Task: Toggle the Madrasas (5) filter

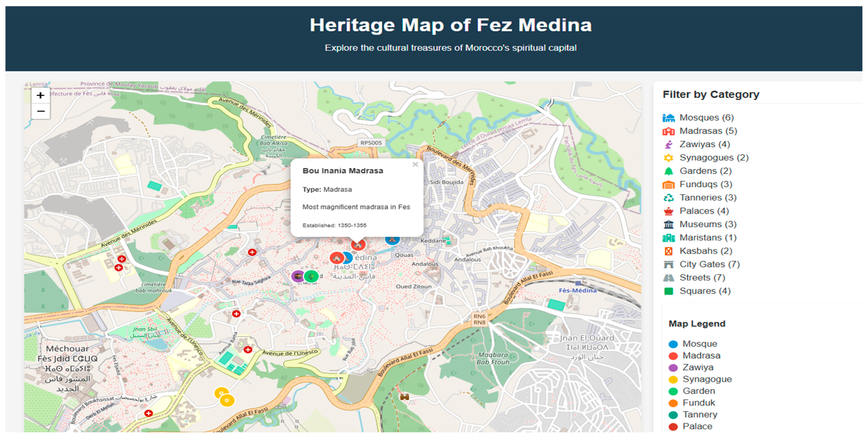Action: [x=708, y=131]
